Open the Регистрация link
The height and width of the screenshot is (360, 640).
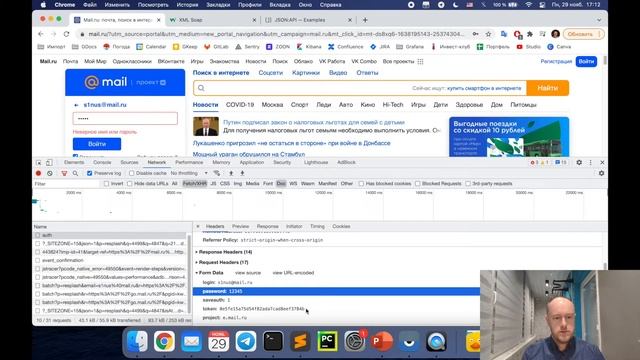point(556,61)
